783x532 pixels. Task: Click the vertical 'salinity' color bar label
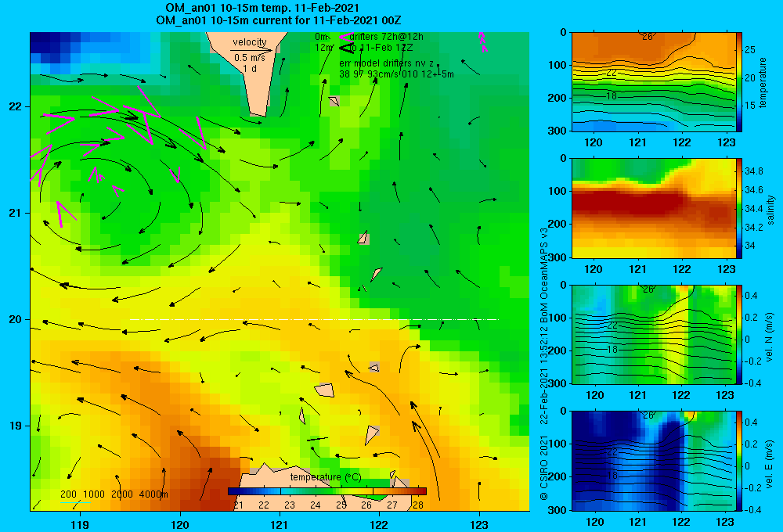pyautogui.click(x=771, y=210)
